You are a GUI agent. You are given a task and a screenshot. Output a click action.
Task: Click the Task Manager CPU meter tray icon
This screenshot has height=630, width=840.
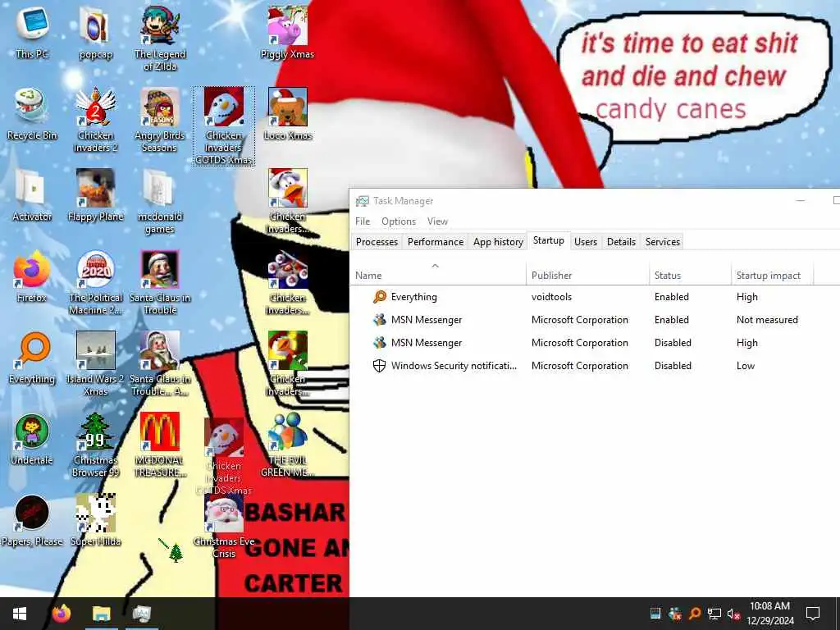click(655, 614)
